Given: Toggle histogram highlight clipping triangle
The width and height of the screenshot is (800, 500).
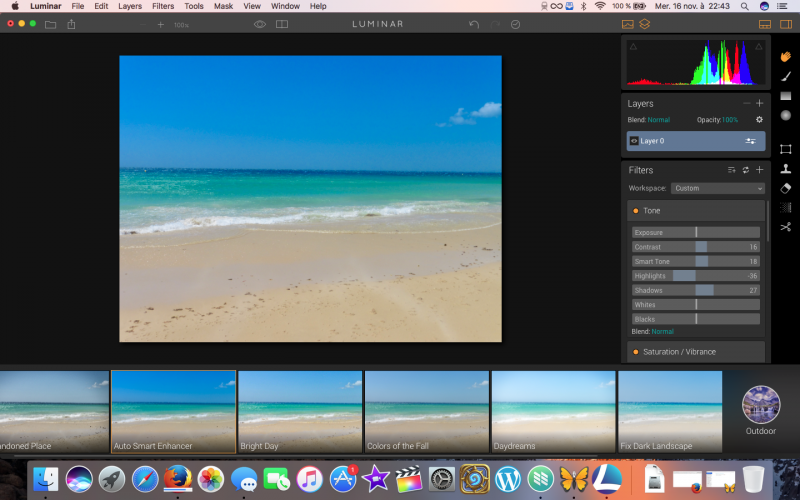Looking at the screenshot, I should tap(759, 46).
